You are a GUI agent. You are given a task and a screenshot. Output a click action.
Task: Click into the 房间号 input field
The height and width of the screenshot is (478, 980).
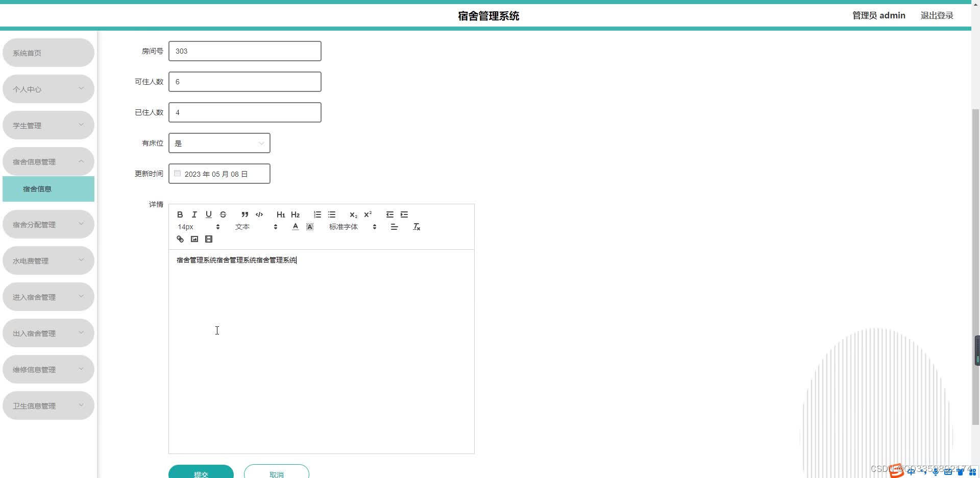tap(245, 51)
